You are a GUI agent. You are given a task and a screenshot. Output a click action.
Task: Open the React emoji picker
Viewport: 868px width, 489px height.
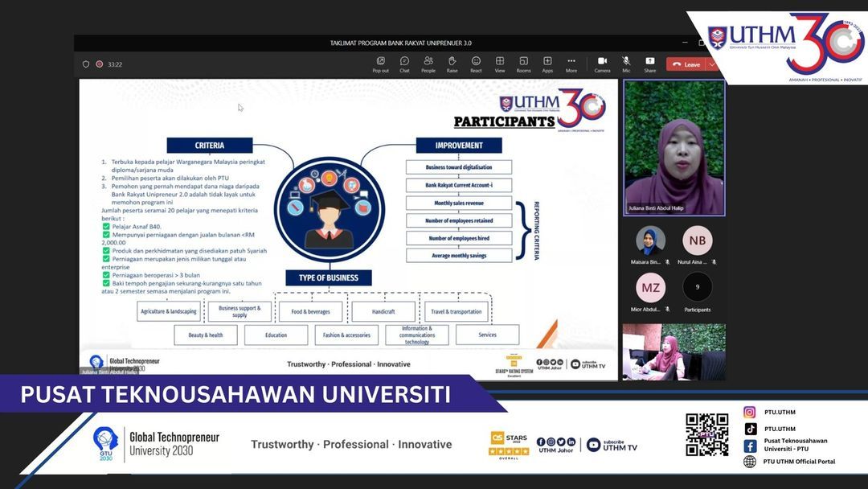pos(476,64)
